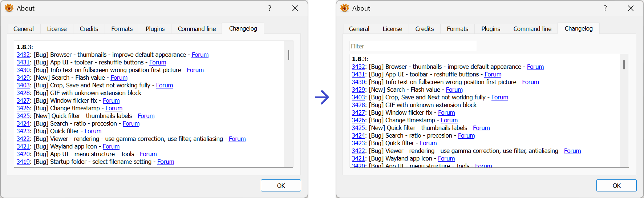Close the left About dialog with the X

(295, 8)
